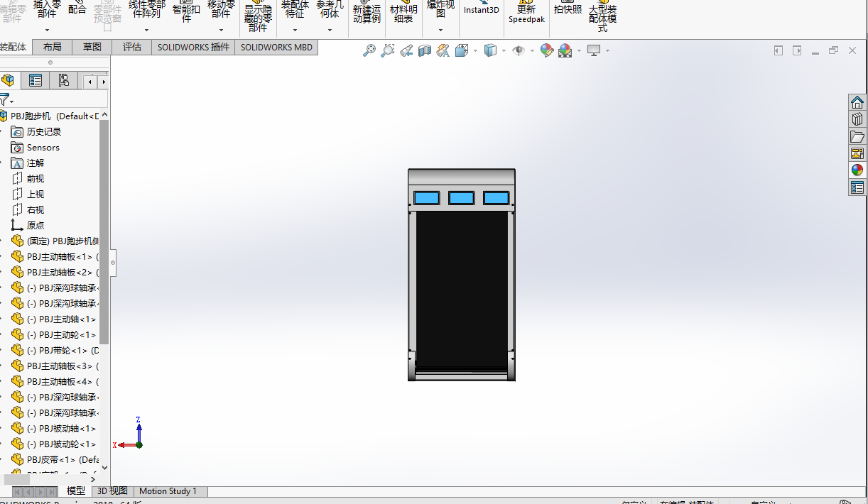Open the View Orientation dropdown arrow
The height and width of the screenshot is (504, 868).
click(x=475, y=50)
